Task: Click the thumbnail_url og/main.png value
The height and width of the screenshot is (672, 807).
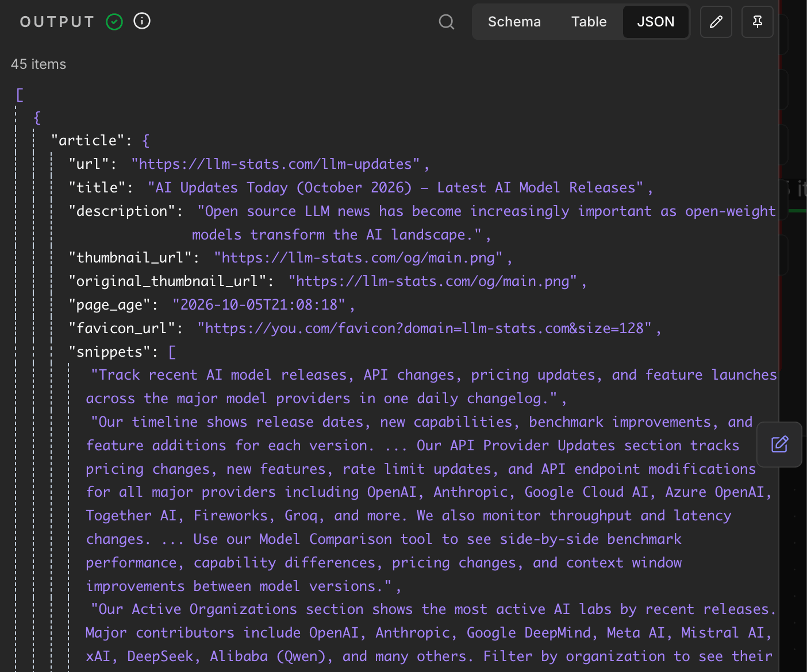Action: 359,258
